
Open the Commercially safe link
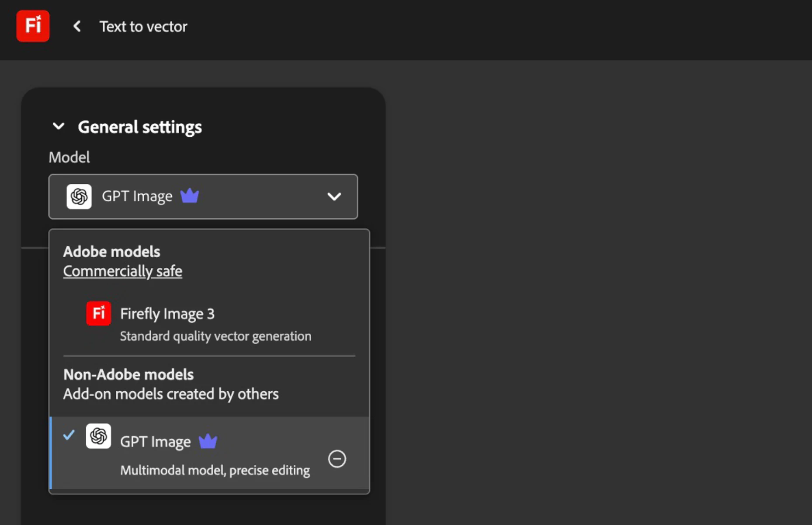pyautogui.click(x=122, y=271)
